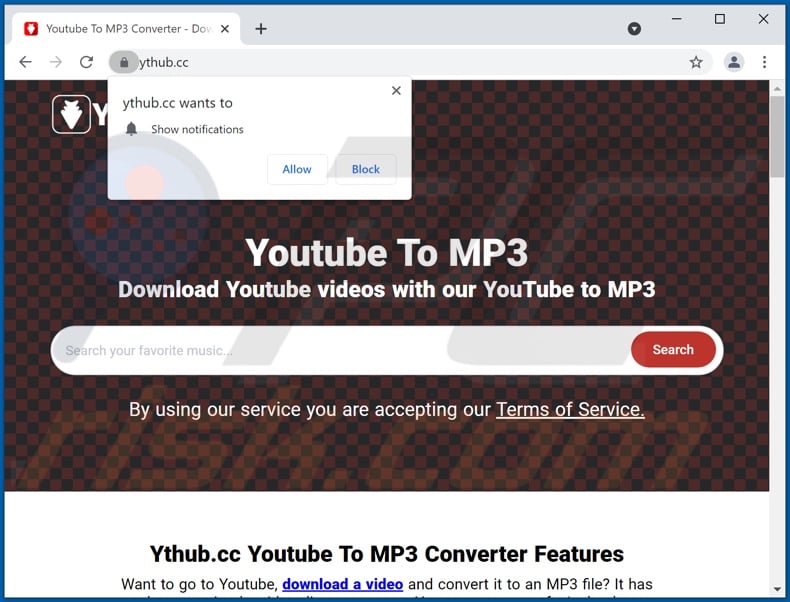Screen dimensions: 790x602
Task: Focus the Search your favorite music field
Action: [340, 350]
